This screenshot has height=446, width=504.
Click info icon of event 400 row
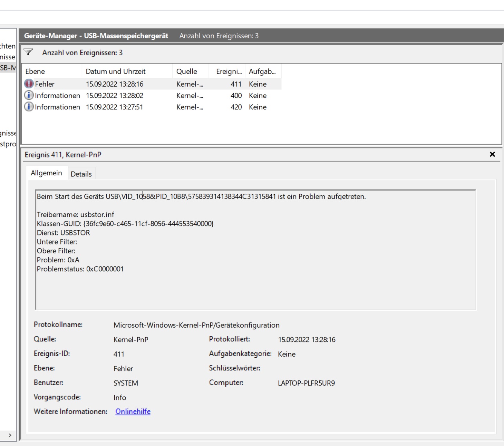coord(29,95)
